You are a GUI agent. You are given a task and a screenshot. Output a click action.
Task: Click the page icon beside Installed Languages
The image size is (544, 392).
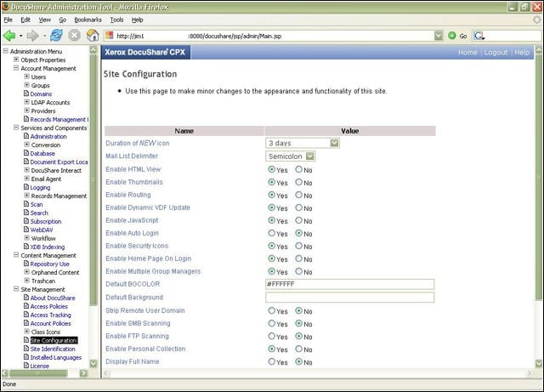26,357
